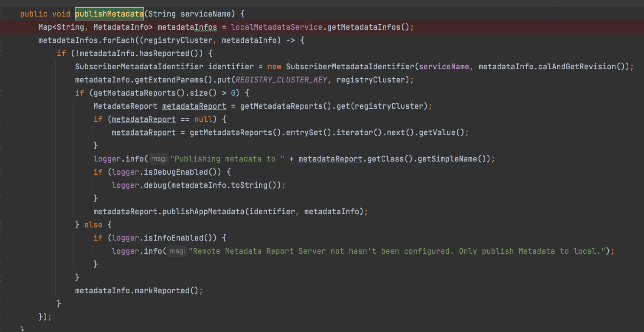Click the calAndGetRevision() method call

click(x=585, y=67)
